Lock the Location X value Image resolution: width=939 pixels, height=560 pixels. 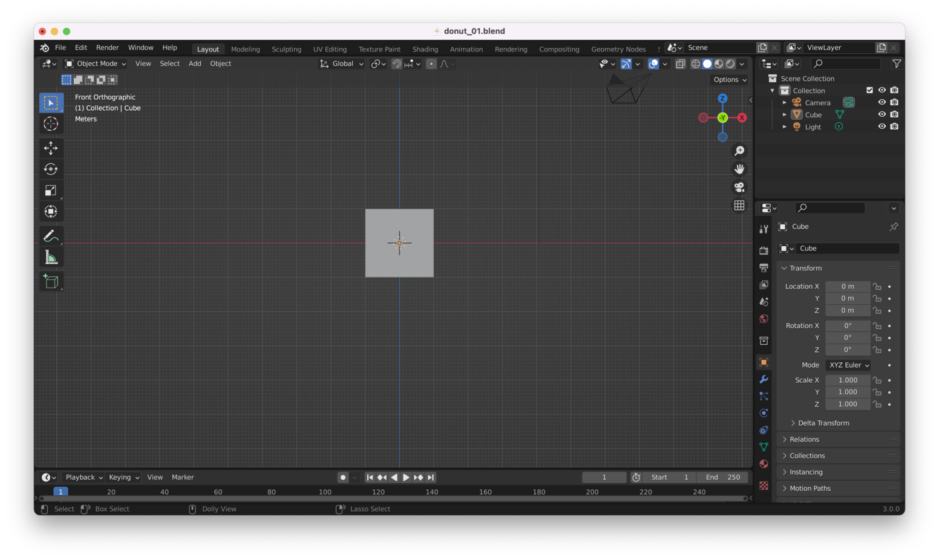coord(877,287)
